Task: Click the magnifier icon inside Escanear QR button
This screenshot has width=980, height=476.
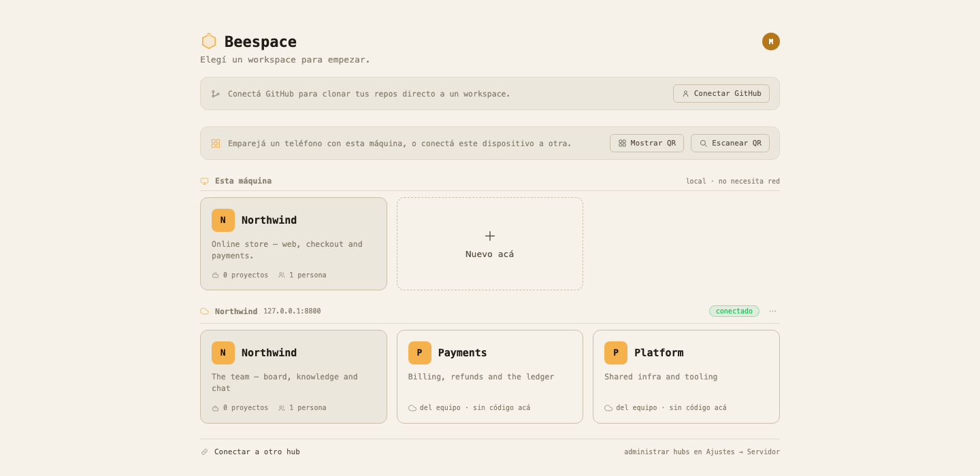Action: (703, 143)
